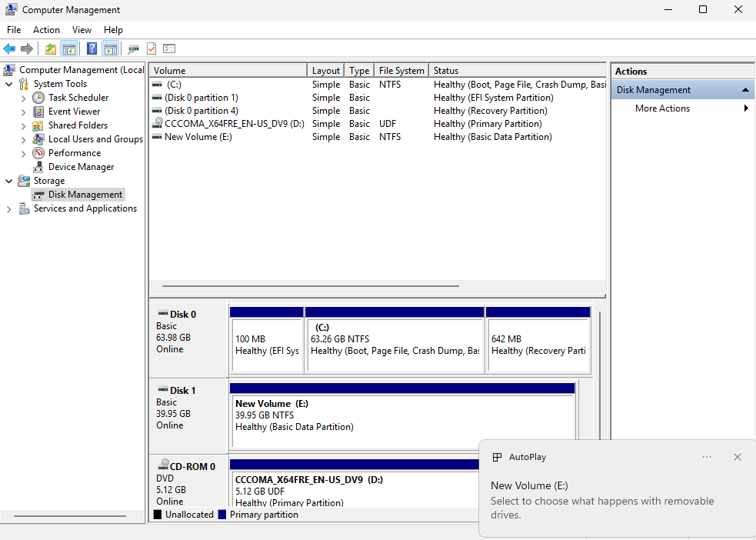This screenshot has height=540, width=756.
Task: Toggle the Show/Hide Action Pane button
Action: [x=111, y=48]
